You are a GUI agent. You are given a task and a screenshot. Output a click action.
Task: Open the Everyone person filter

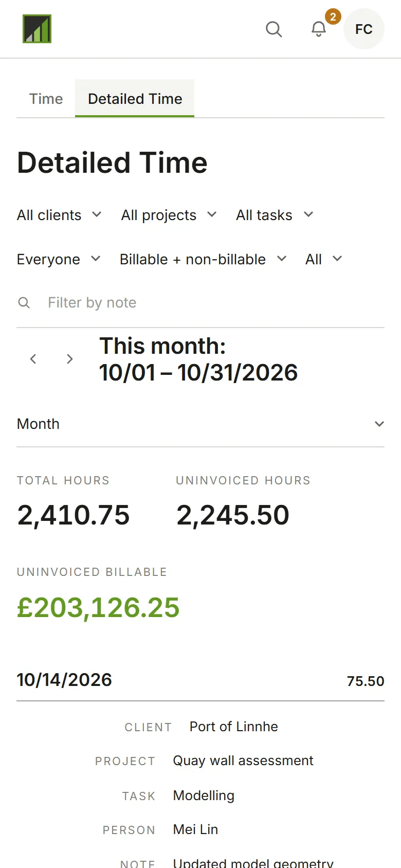click(x=59, y=259)
